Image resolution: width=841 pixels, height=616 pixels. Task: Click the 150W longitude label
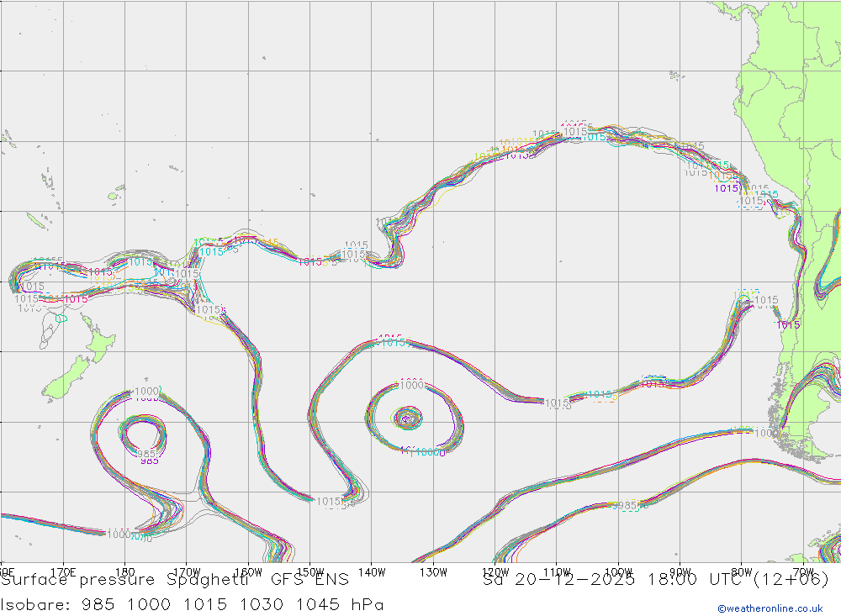[310, 572]
